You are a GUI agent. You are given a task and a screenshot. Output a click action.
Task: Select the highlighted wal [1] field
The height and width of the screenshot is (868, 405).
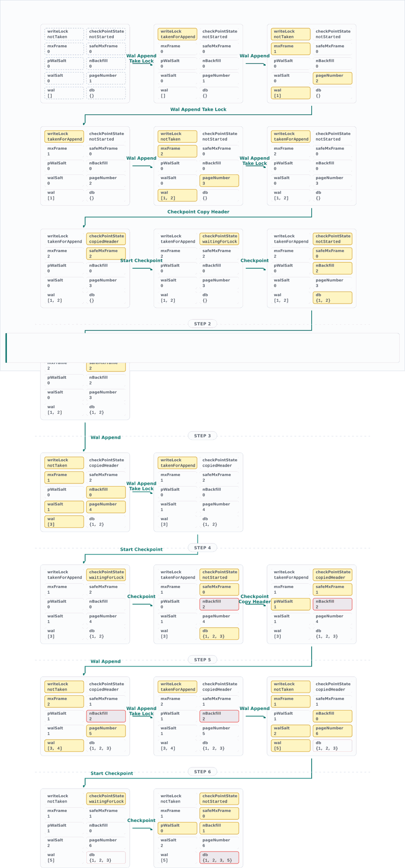click(291, 93)
